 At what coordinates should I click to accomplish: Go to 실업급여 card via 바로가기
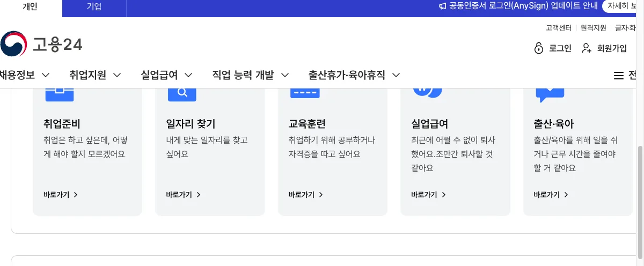425,195
